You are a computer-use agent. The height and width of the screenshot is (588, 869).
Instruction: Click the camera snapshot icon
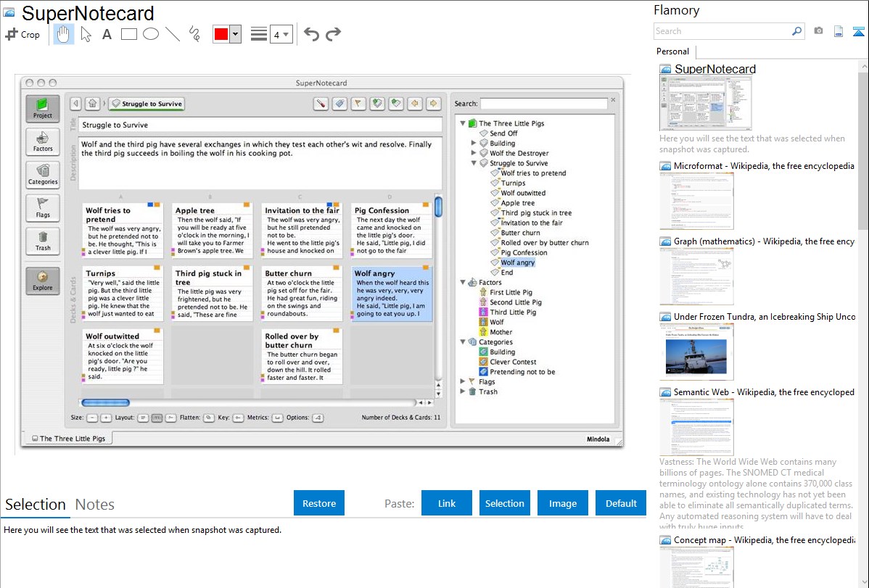[818, 31]
